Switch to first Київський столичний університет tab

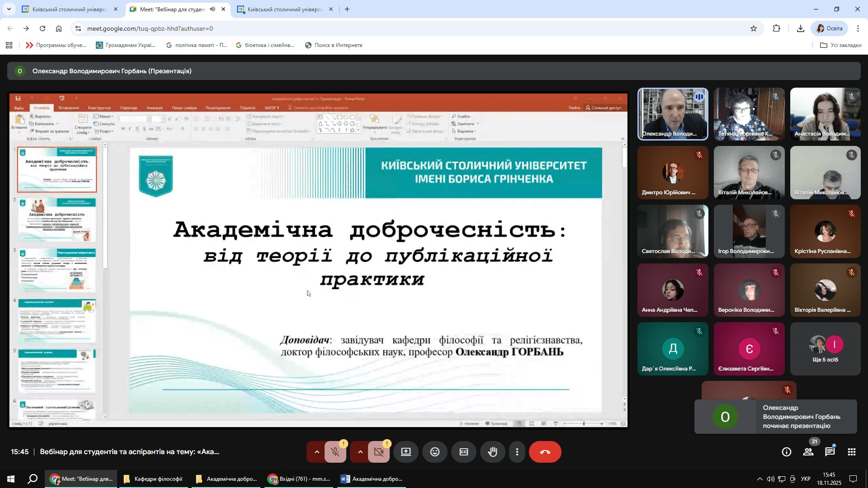70,9
